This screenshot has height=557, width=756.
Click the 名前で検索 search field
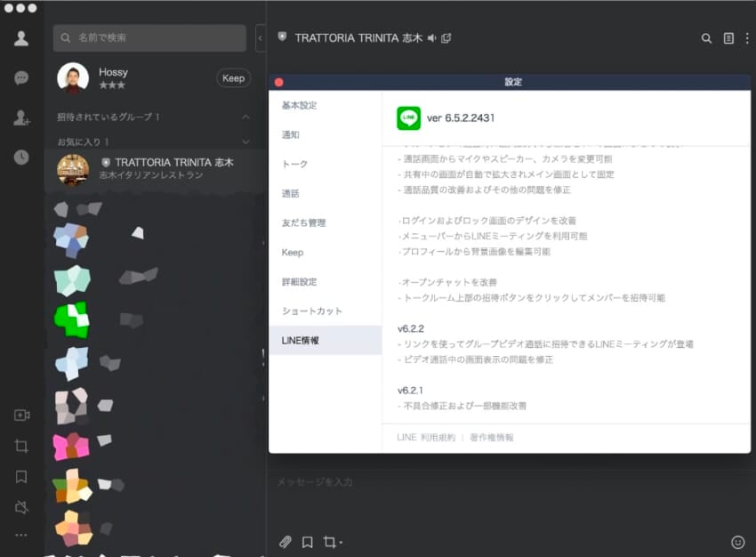pyautogui.click(x=149, y=37)
